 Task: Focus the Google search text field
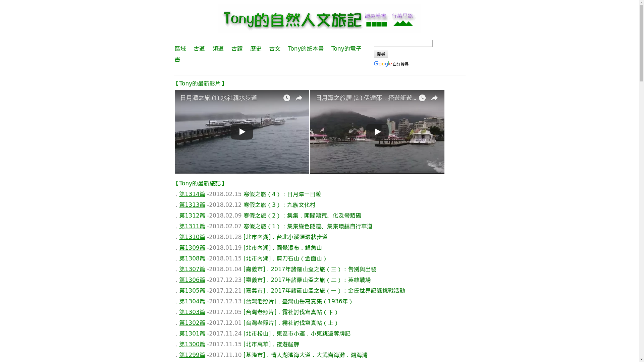point(403,44)
